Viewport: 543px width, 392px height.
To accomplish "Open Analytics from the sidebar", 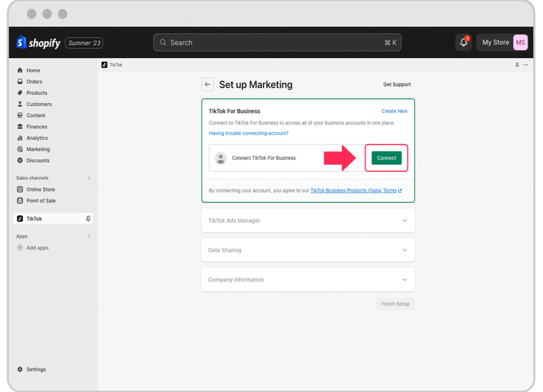I will [x=21, y=138].
